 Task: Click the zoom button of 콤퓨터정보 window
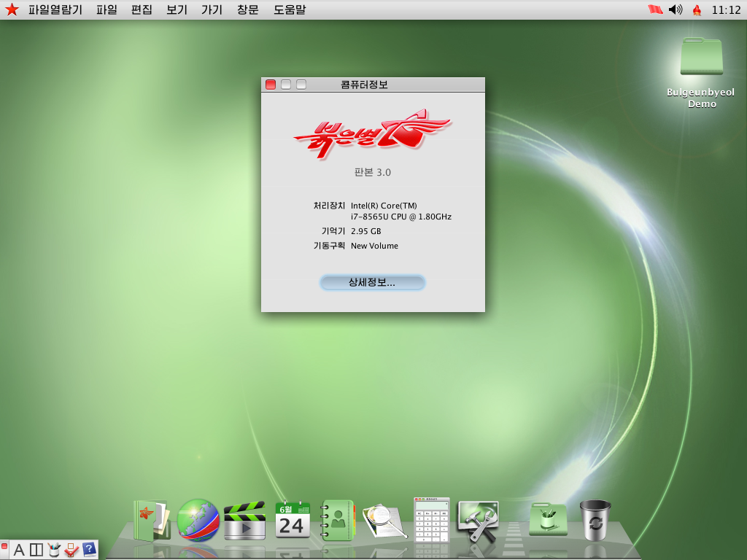point(301,85)
